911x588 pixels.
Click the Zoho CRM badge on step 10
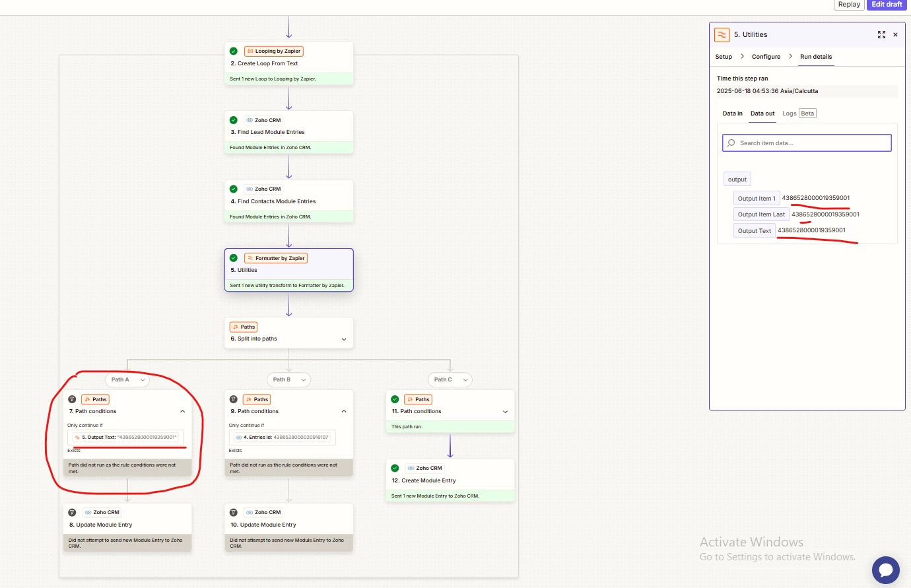tap(263, 512)
